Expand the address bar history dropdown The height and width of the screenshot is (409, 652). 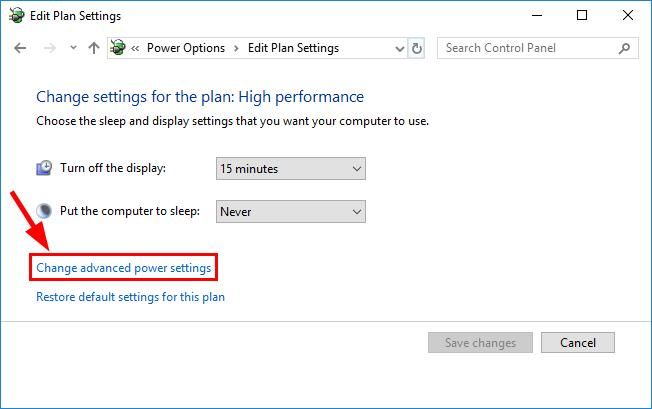(x=399, y=48)
